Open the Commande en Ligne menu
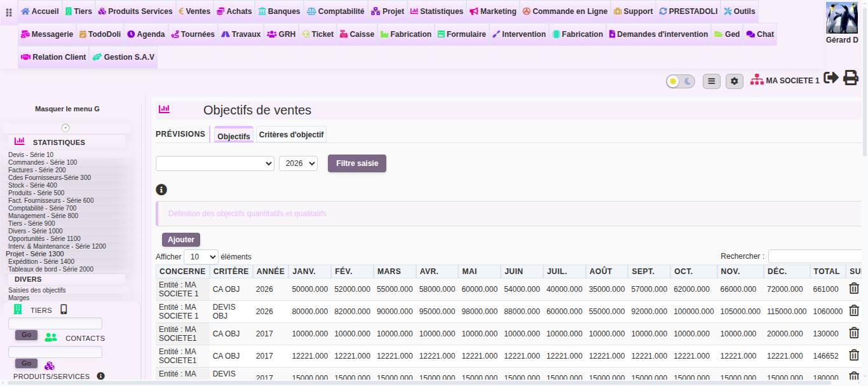 click(565, 11)
